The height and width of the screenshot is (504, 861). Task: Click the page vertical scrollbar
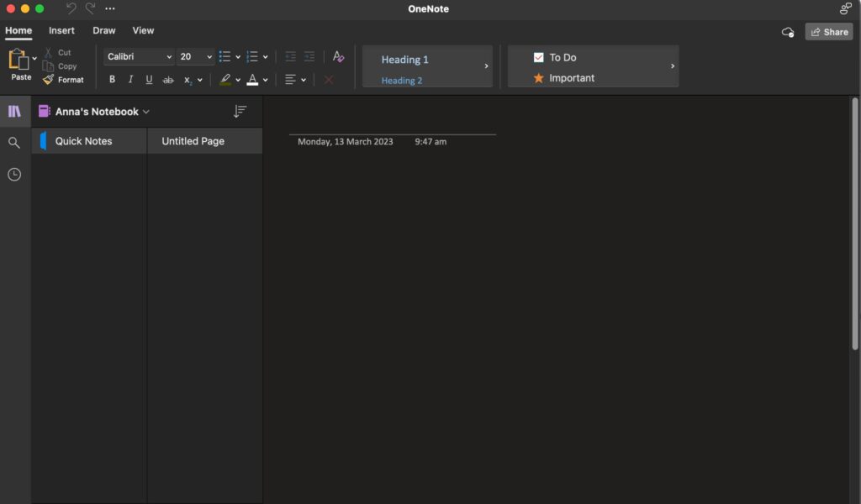(x=855, y=223)
